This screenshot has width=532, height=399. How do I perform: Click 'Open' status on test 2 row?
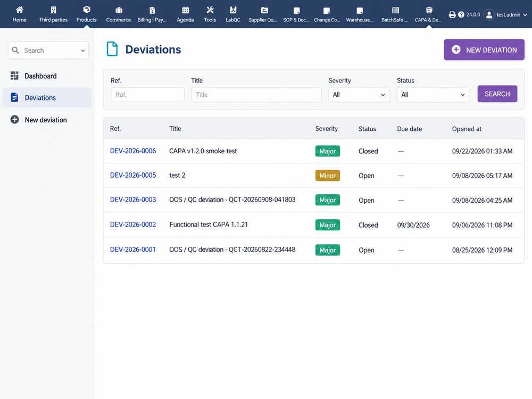[x=367, y=176]
